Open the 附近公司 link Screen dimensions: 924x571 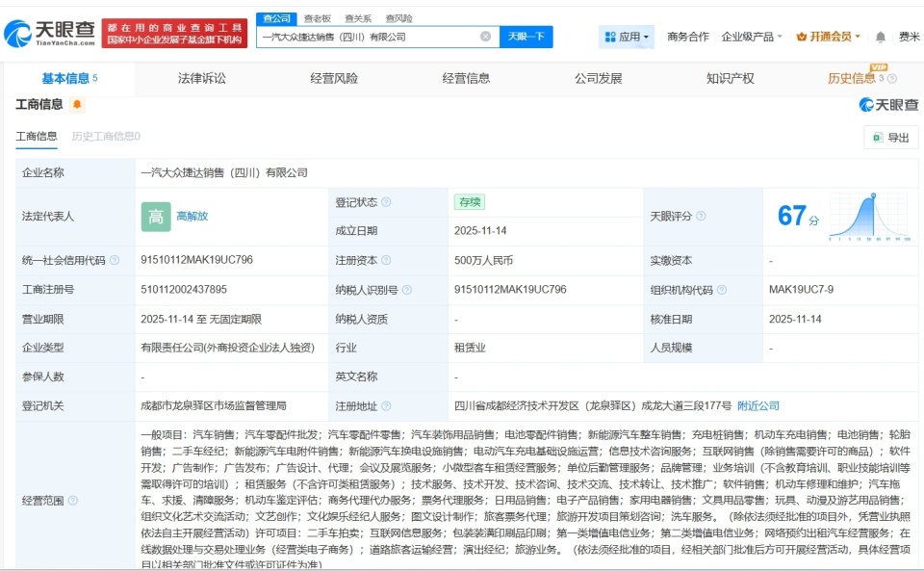click(x=759, y=406)
